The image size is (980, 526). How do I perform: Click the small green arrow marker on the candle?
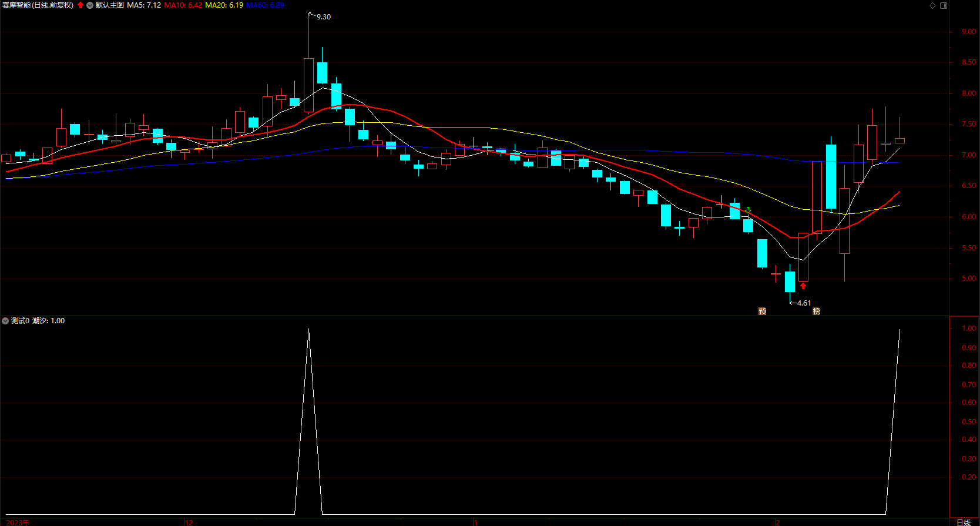click(x=748, y=210)
